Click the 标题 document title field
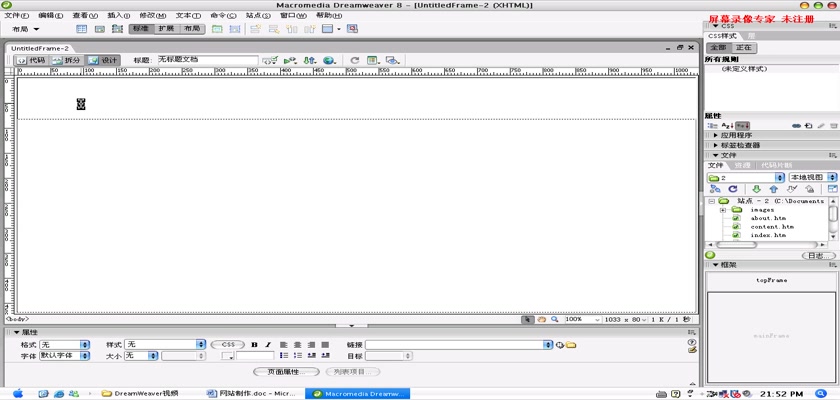The image size is (840, 400). pos(207,60)
